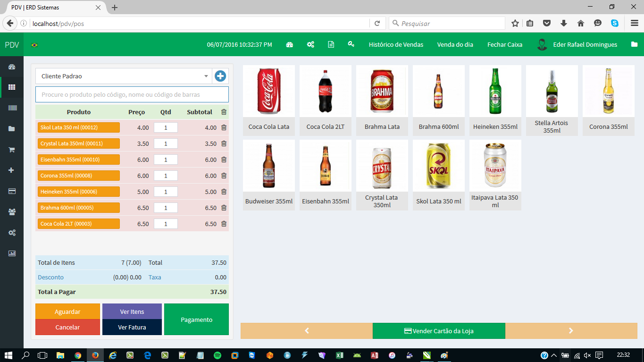Open the Brazil flag language selector
644x362 pixels.
(x=34, y=45)
